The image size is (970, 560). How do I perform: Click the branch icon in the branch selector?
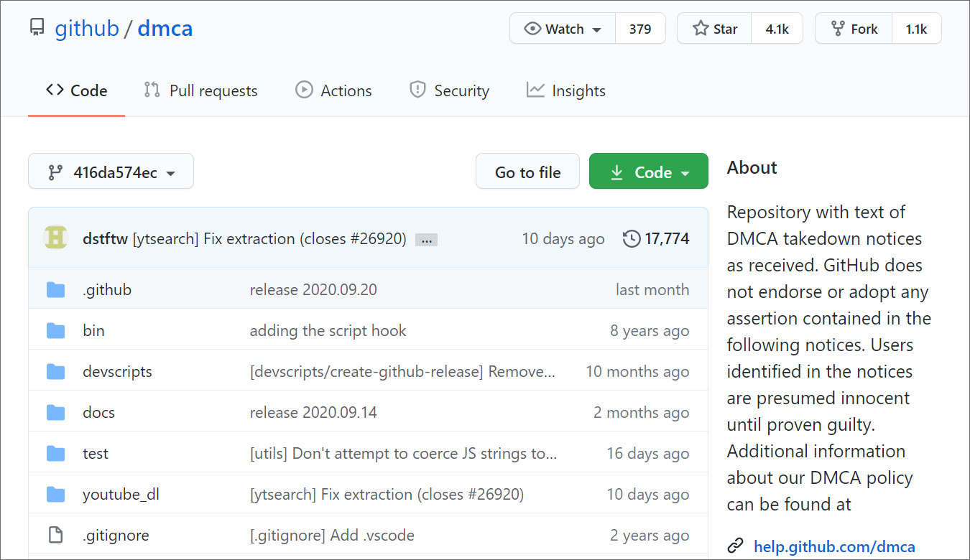pos(56,171)
